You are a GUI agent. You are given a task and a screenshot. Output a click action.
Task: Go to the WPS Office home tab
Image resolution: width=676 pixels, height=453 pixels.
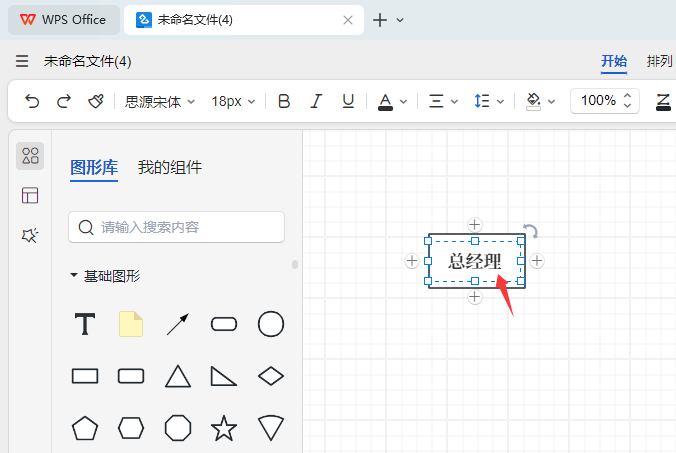click(x=64, y=20)
